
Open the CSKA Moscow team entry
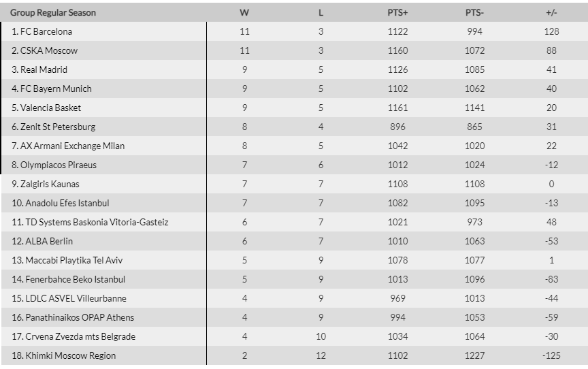pos(49,50)
